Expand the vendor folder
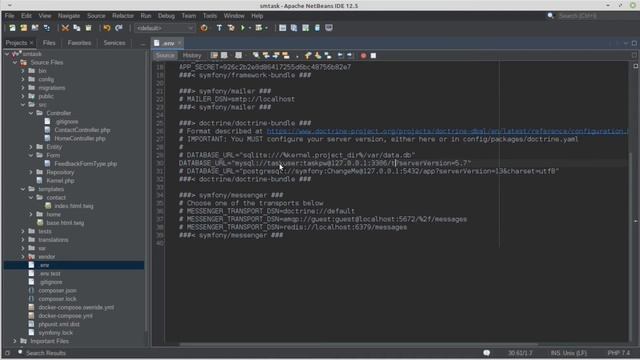This screenshot has height=360, width=640. click(x=23, y=257)
